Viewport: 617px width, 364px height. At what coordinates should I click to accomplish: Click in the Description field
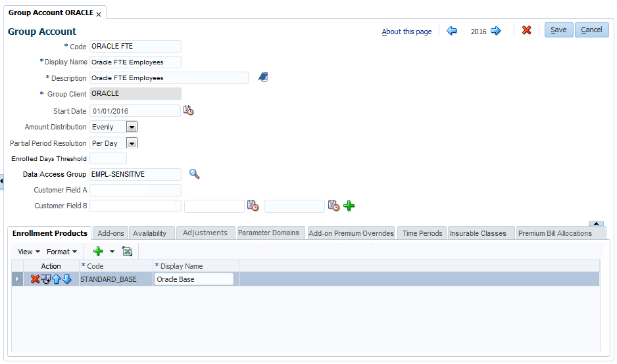click(x=169, y=78)
